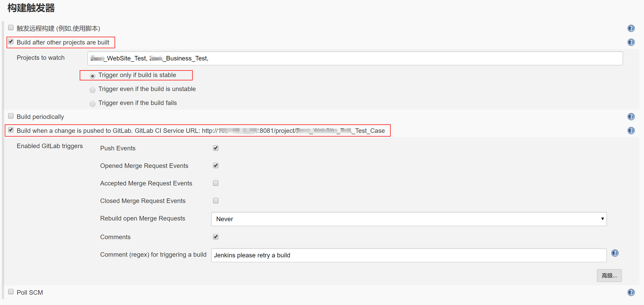Open help for GitLab push trigger
This screenshot has width=644, height=305.
coord(631,131)
